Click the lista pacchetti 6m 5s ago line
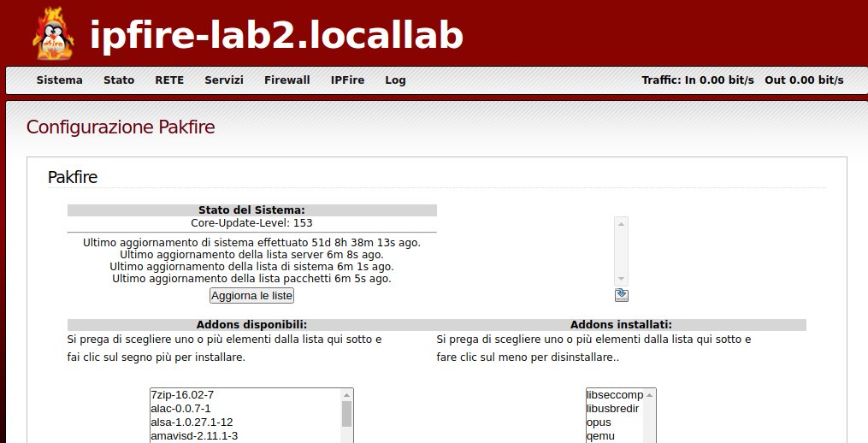The width and height of the screenshot is (868, 443). pos(252,279)
